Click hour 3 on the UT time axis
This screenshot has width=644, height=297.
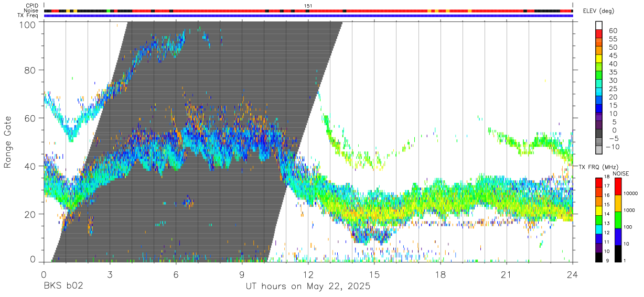[110, 274]
